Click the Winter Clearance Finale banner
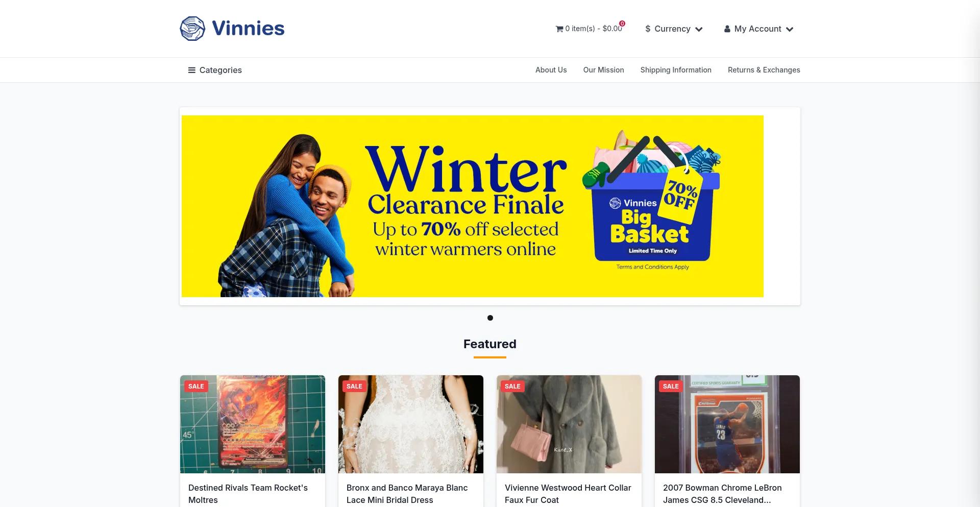Screen dimensions: 980x507 click(473, 206)
